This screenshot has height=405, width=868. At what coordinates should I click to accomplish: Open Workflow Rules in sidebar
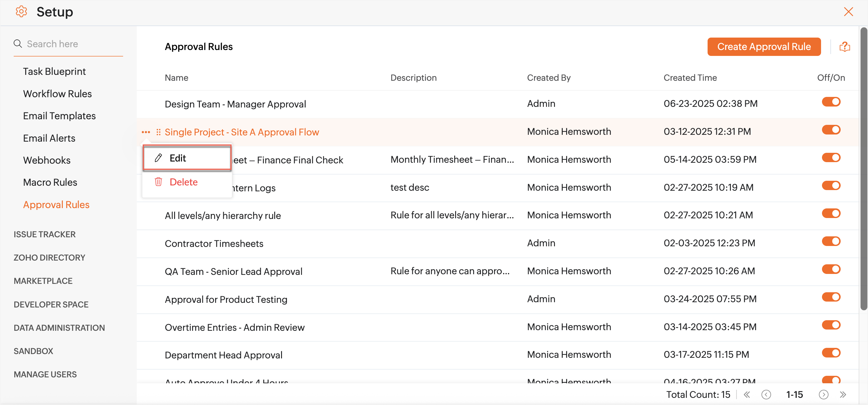pyautogui.click(x=57, y=93)
